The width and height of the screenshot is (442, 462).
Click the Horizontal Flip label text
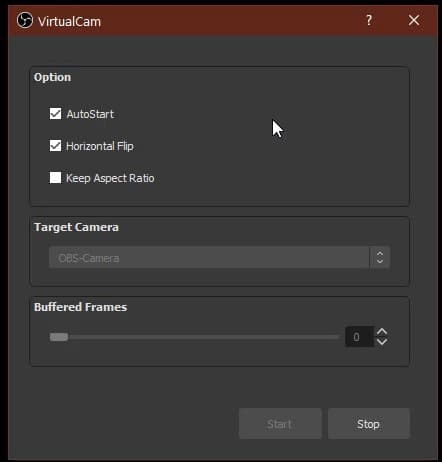[100, 146]
